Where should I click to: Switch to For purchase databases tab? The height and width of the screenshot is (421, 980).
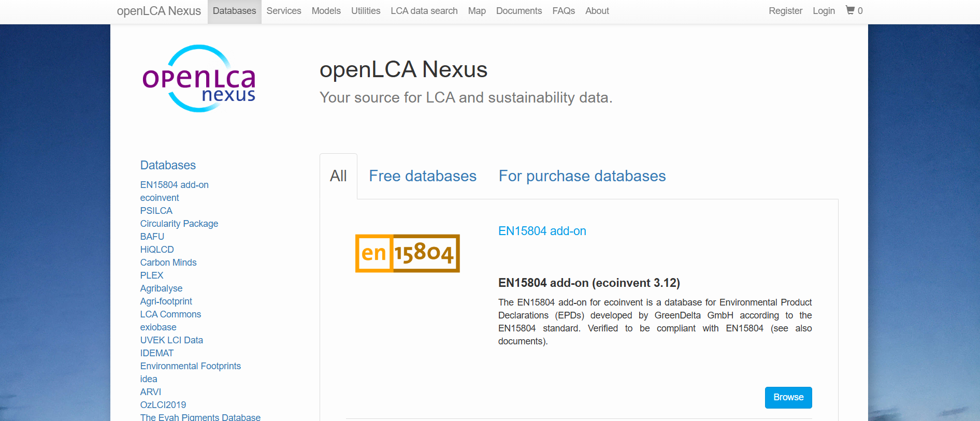coord(582,176)
